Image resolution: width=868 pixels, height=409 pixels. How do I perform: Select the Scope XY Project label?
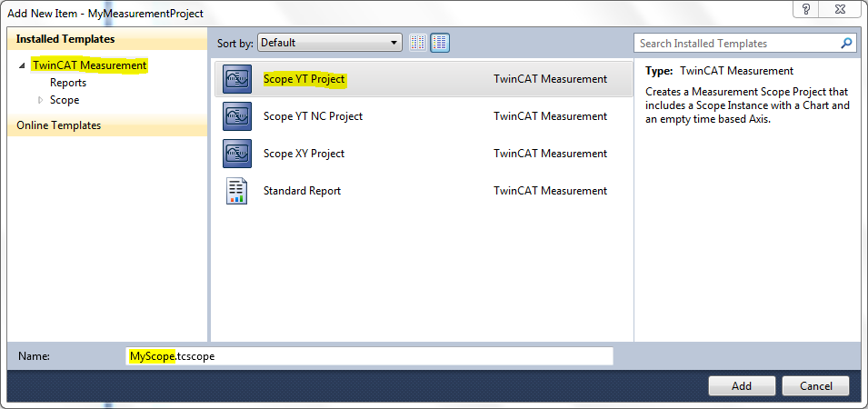click(x=304, y=154)
